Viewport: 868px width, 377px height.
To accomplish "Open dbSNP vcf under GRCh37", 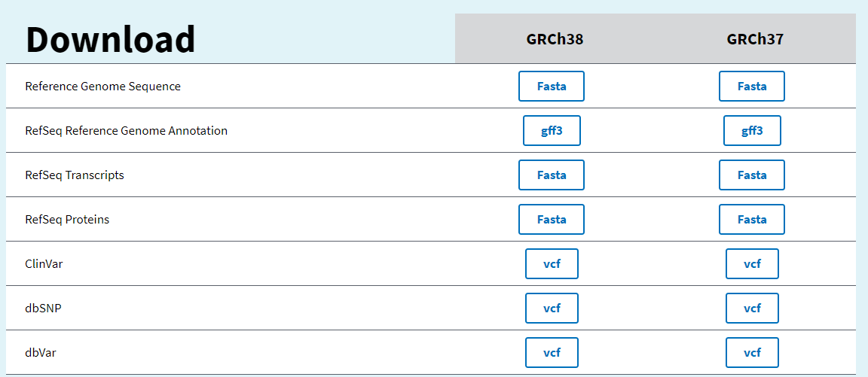I will (752, 308).
